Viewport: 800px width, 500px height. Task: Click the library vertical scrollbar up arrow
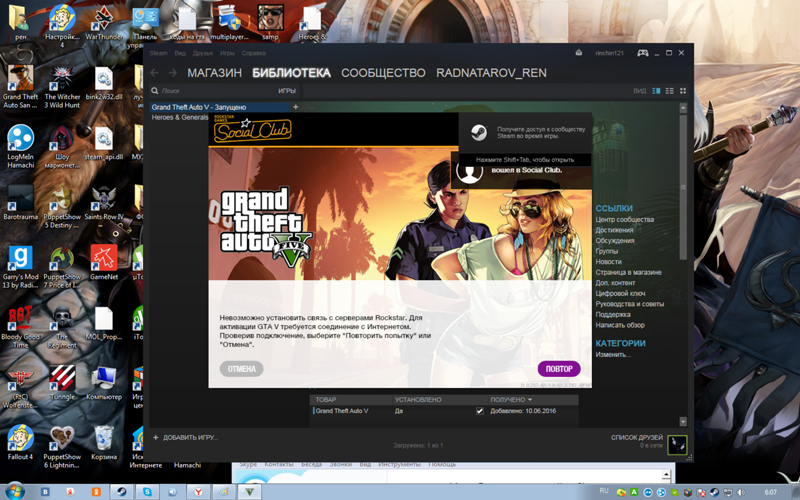683,108
